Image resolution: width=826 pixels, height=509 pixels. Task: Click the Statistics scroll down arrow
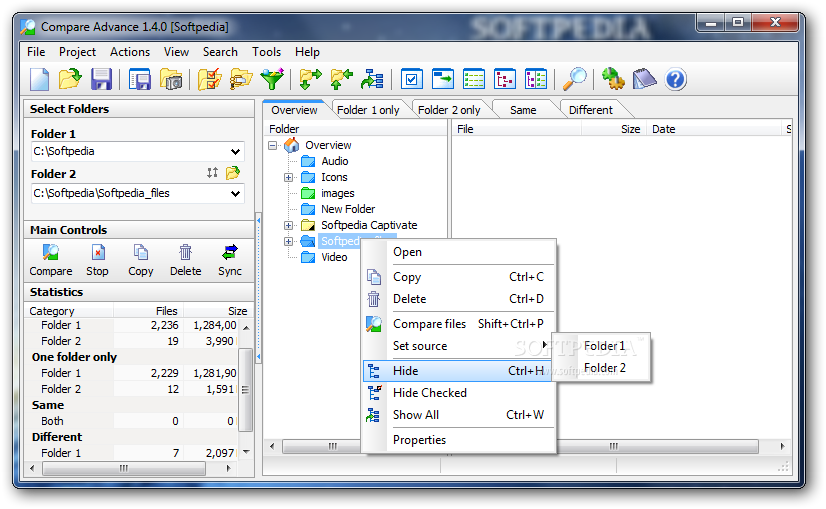[246, 452]
